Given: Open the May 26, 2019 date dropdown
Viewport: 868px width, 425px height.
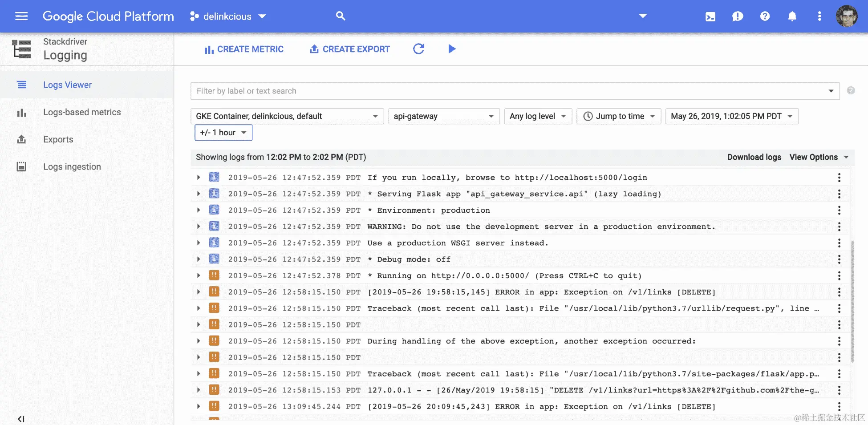Looking at the screenshot, I should pyautogui.click(x=732, y=116).
